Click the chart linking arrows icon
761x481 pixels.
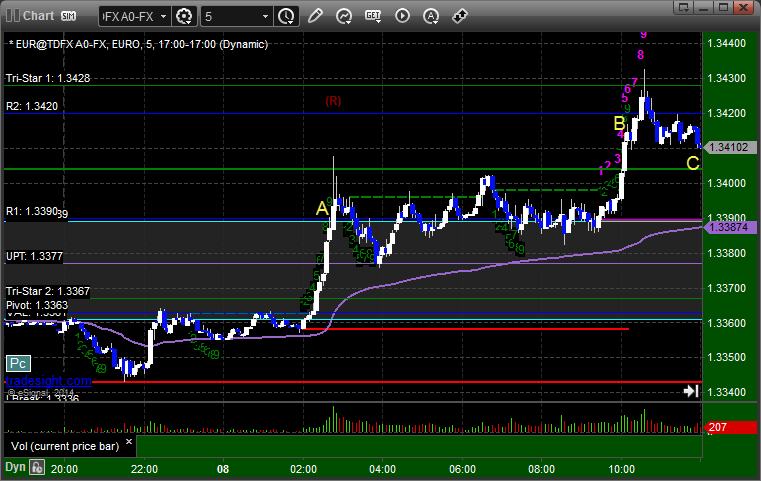coord(460,16)
